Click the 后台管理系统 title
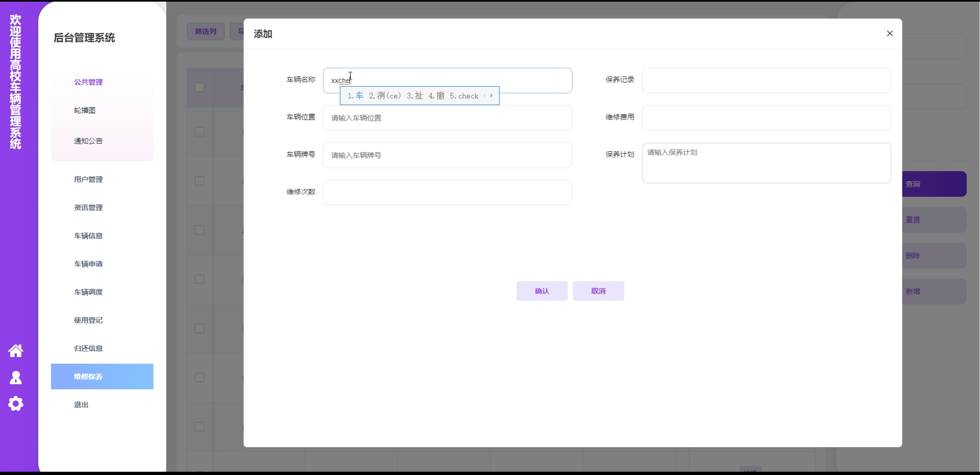This screenshot has width=980, height=475. (84, 38)
